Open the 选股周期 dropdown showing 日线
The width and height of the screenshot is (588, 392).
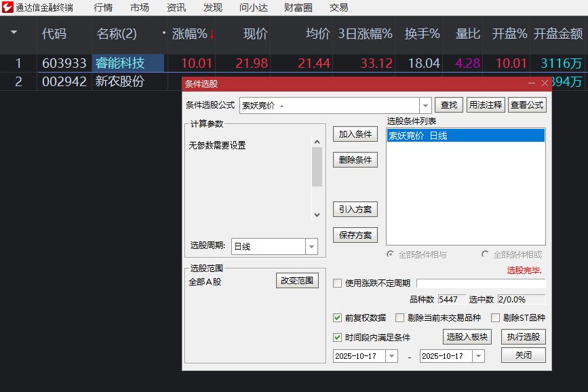pyautogui.click(x=311, y=246)
